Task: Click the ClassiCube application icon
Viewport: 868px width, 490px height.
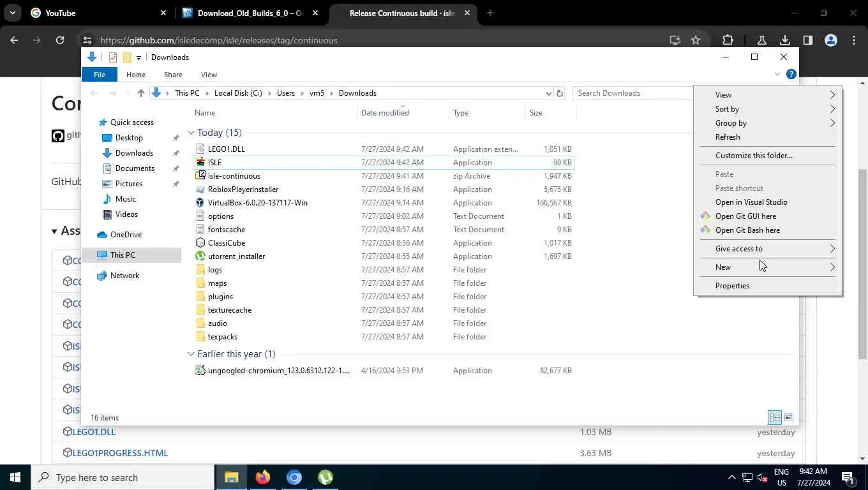Action: point(200,242)
